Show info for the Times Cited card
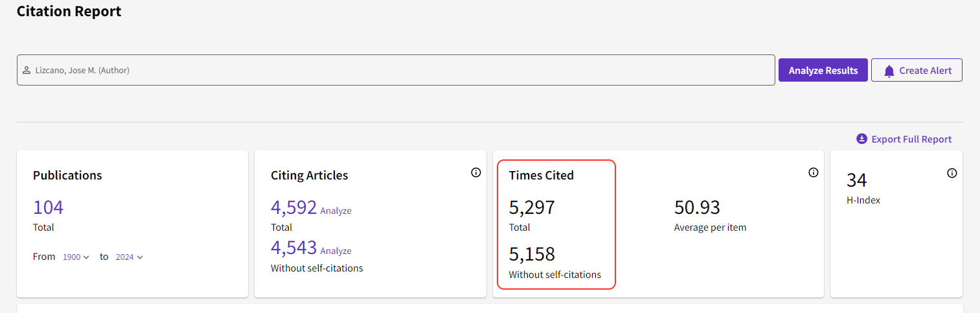The width and height of the screenshot is (980, 313). click(x=814, y=172)
